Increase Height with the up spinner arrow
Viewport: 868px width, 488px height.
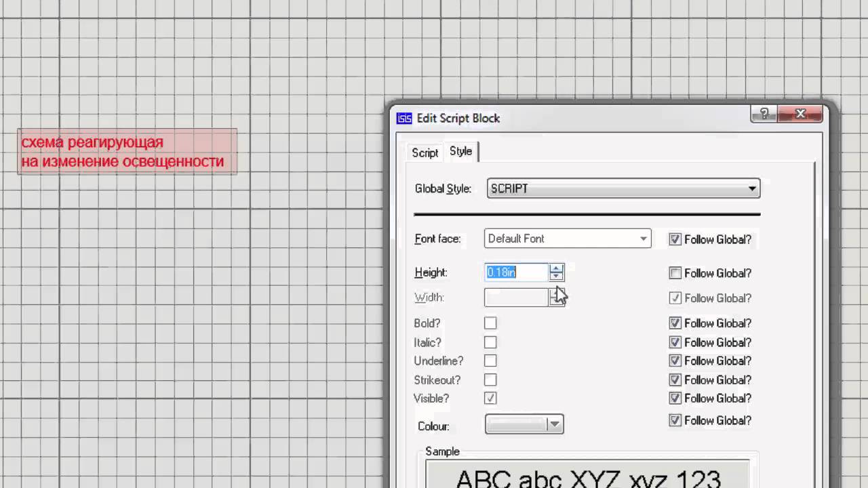[x=557, y=268]
